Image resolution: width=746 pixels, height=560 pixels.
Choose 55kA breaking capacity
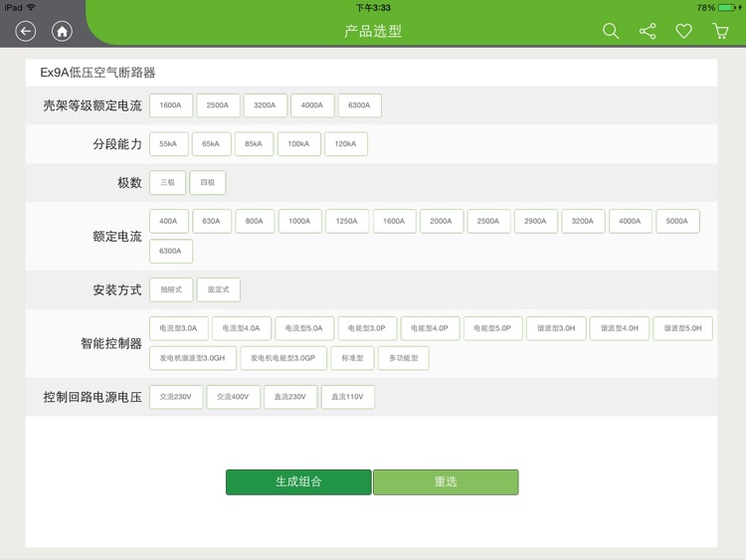168,143
